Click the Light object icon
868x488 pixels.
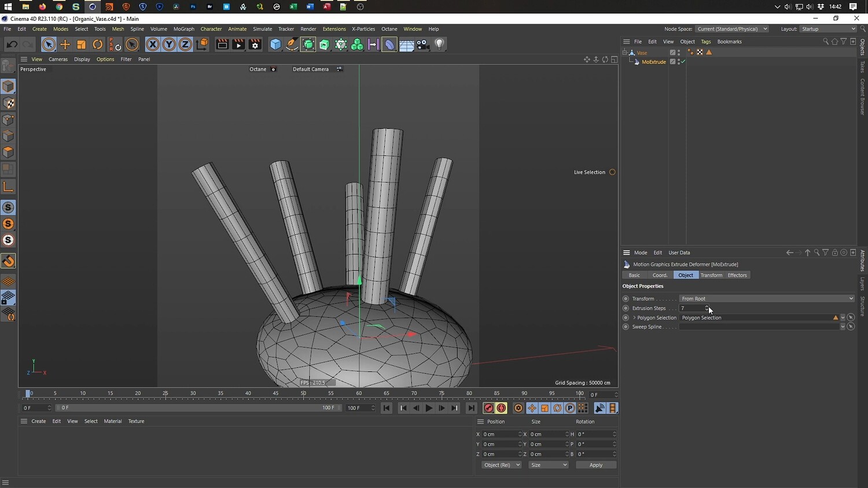(440, 45)
